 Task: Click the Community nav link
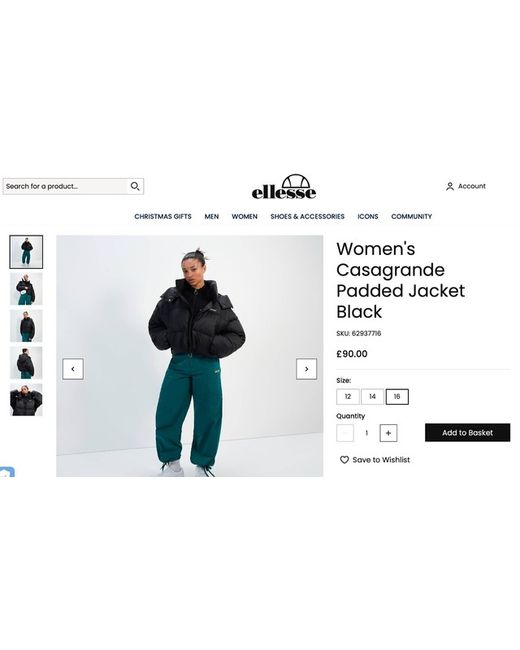tap(411, 216)
